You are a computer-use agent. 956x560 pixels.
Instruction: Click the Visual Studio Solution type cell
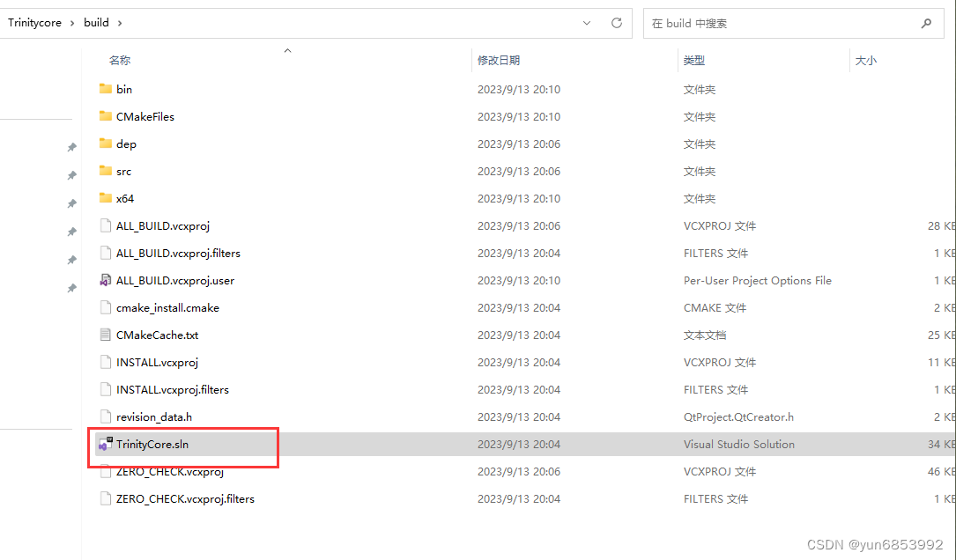739,445
